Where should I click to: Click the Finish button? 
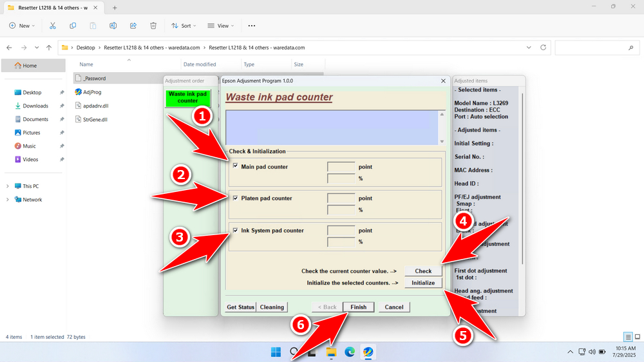tap(358, 307)
